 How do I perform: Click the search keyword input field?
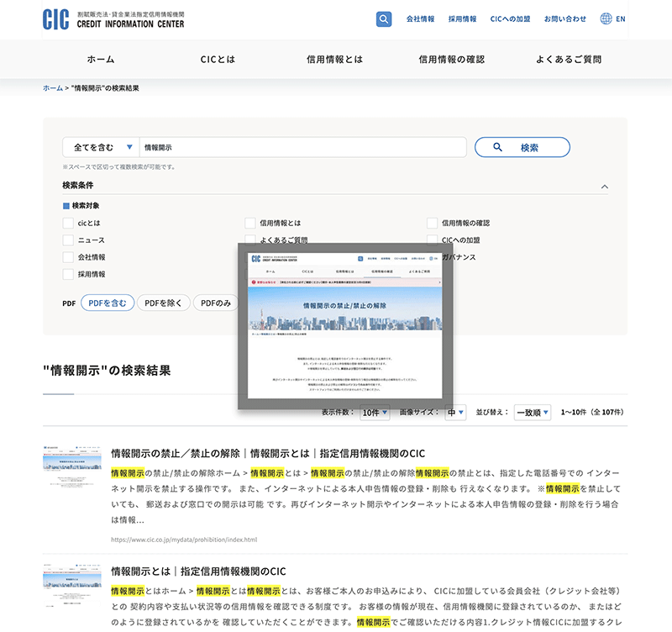click(x=303, y=147)
